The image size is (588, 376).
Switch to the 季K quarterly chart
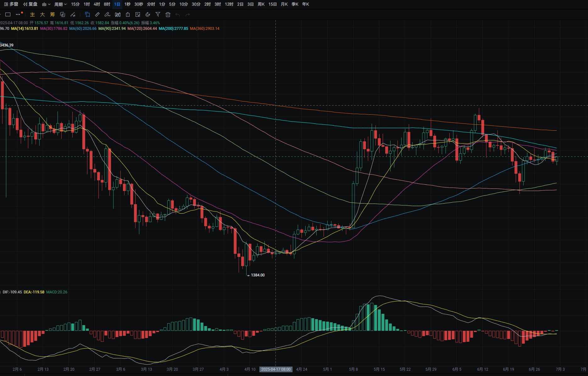[295, 4]
